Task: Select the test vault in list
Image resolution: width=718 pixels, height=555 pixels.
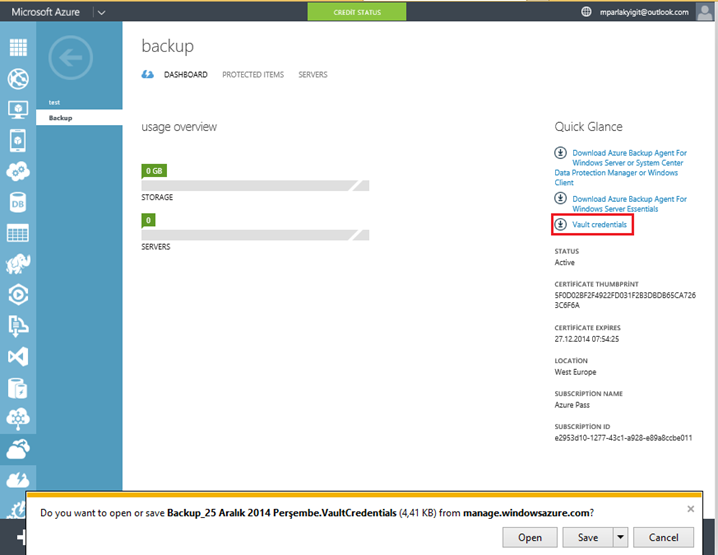Action: (79, 102)
